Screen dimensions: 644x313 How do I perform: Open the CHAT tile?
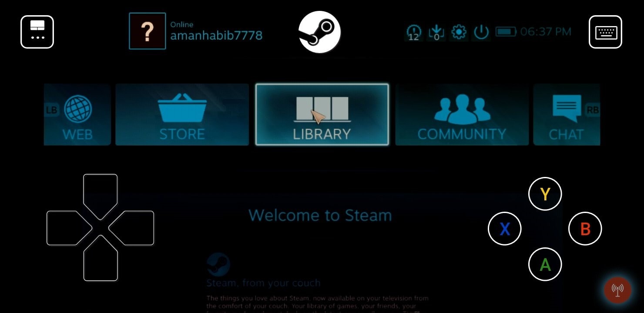point(566,114)
